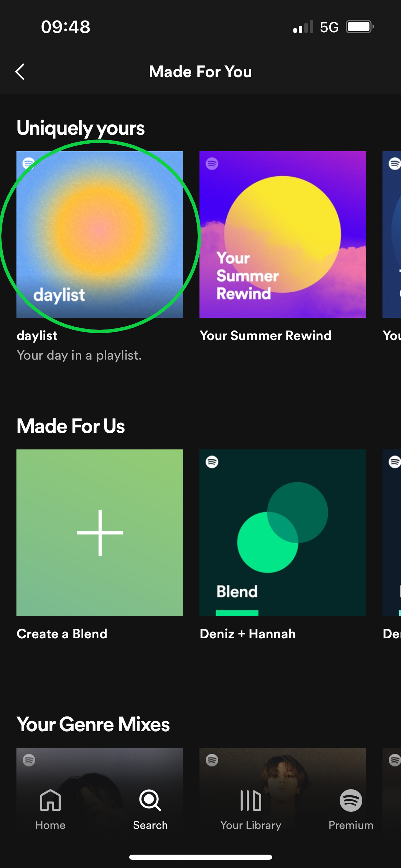This screenshot has height=868, width=401.
Task: Tap the Create a Blend plus tile
Action: [x=100, y=533]
